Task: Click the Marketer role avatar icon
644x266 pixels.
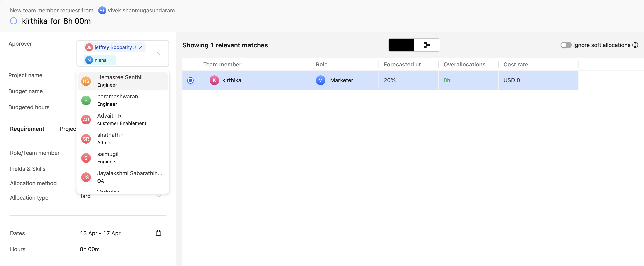Action: pos(320,80)
